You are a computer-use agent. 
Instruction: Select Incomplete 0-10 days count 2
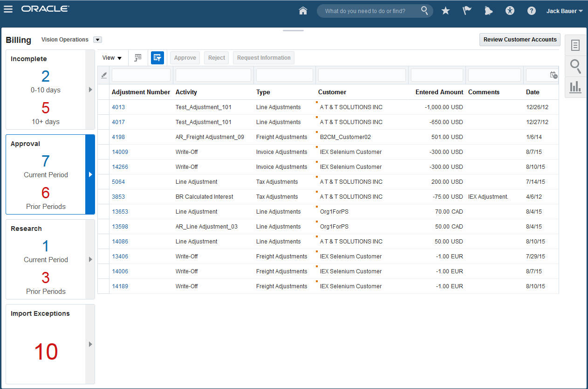45,76
